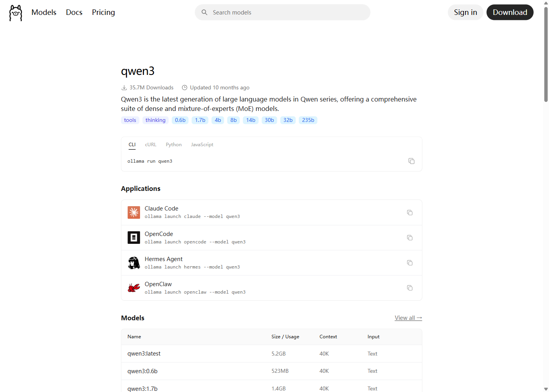
Task: Switch to the cURL tab
Action: pyautogui.click(x=151, y=145)
